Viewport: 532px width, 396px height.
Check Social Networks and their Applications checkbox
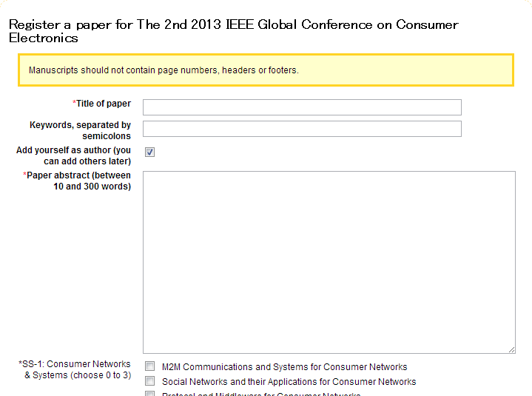pos(149,381)
